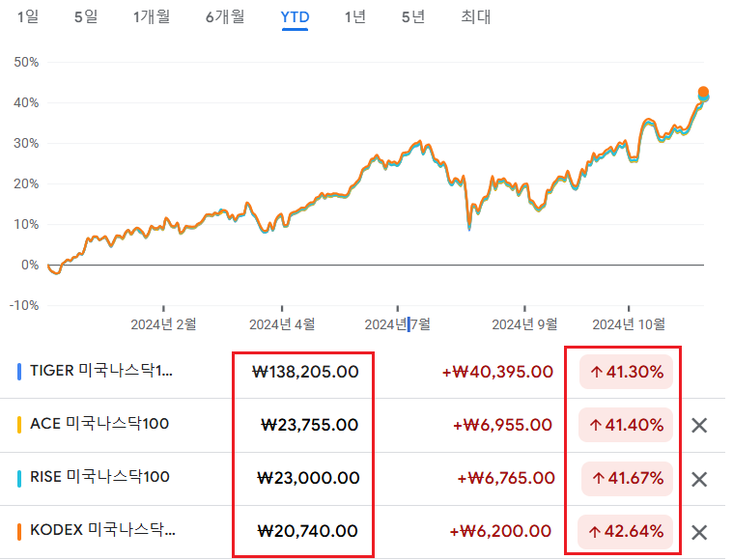Select the 1일 time range tab
Image resolution: width=733 pixels, height=560 pixels.
28,17
